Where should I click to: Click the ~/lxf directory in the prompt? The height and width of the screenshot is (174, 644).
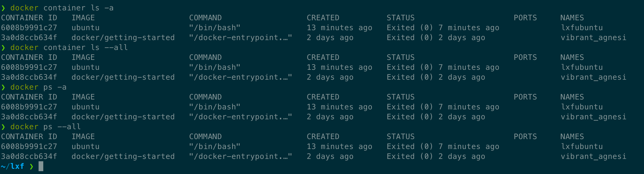[12, 166]
